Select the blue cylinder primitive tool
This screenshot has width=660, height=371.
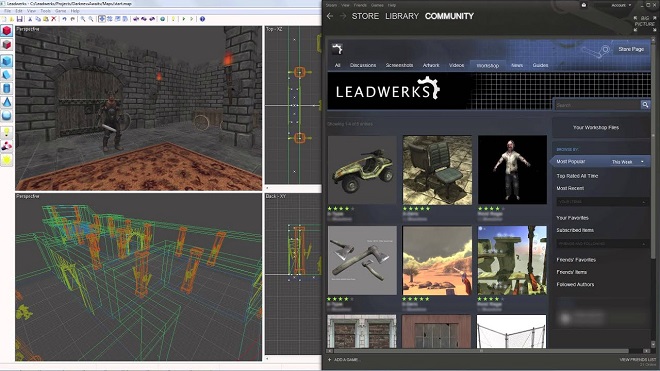click(x=7, y=88)
